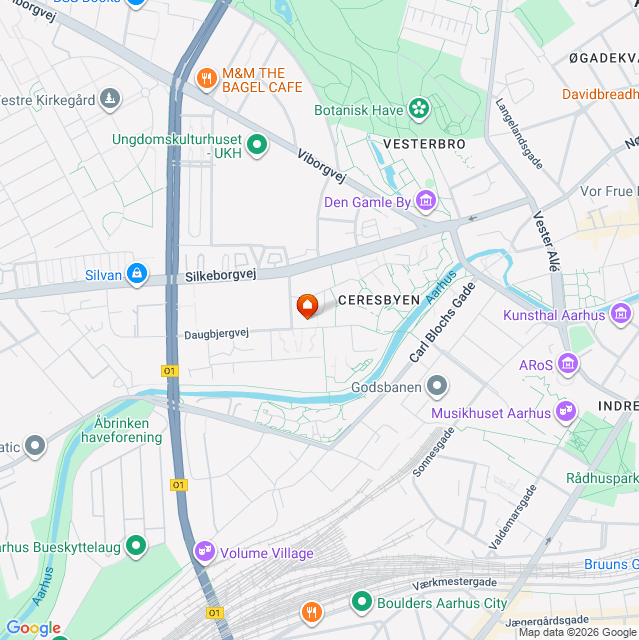Click the O1 road shield near Daugbjergvej
The height and width of the screenshot is (640, 639).
pos(170,371)
